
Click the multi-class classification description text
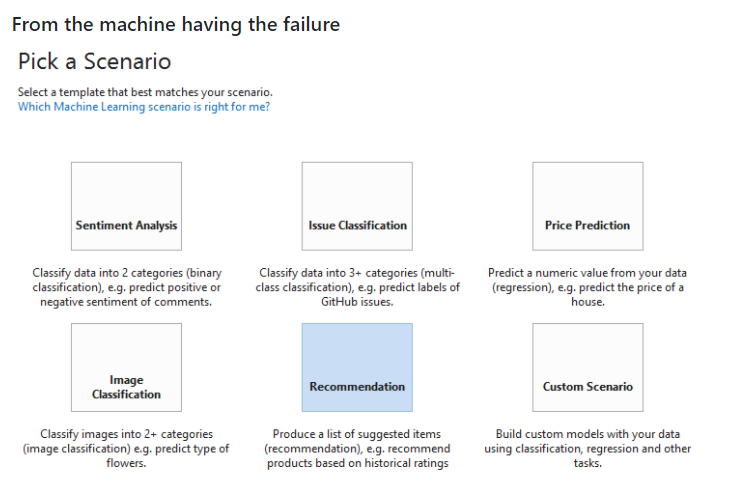(x=357, y=287)
